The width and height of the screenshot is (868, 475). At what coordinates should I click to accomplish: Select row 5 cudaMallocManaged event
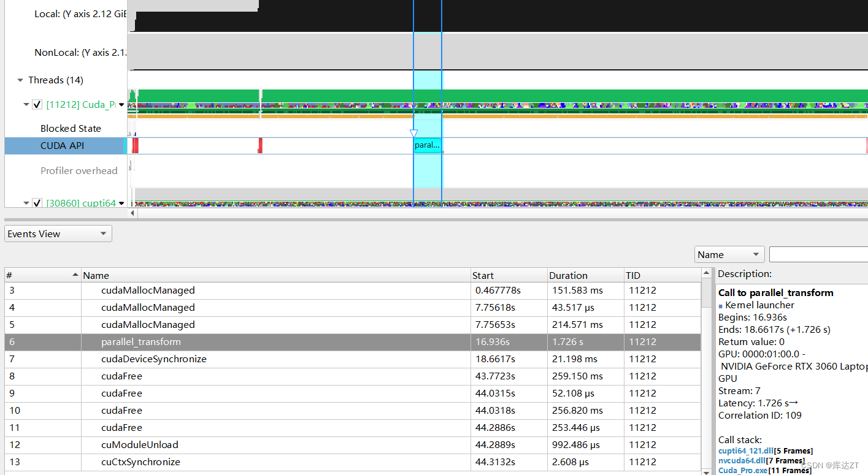(x=353, y=325)
